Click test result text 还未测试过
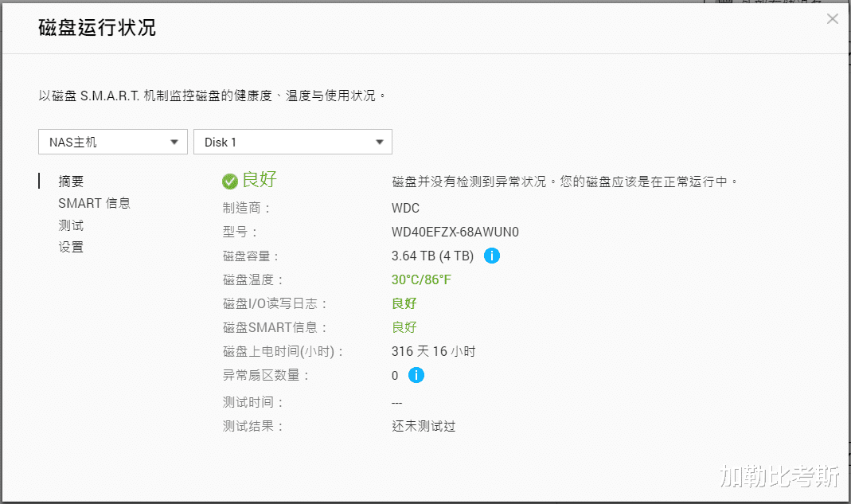Screen dimensions: 851x504 point(424,426)
